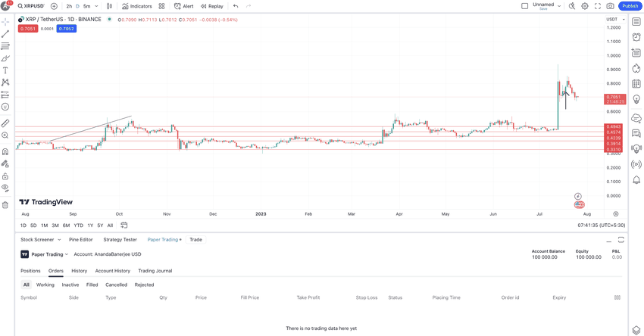Toggle magnet mode for drawings
Screen dimensions: 644x336
(5, 152)
